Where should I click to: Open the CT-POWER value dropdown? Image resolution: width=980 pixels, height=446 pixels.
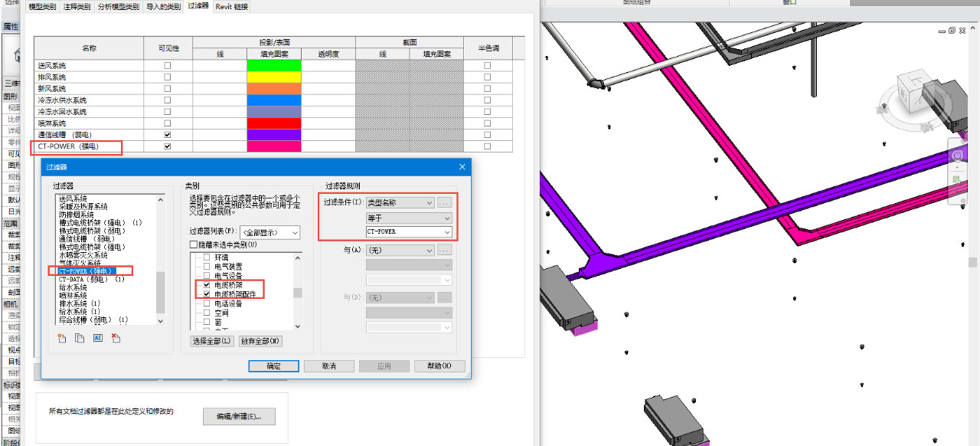[x=409, y=231]
